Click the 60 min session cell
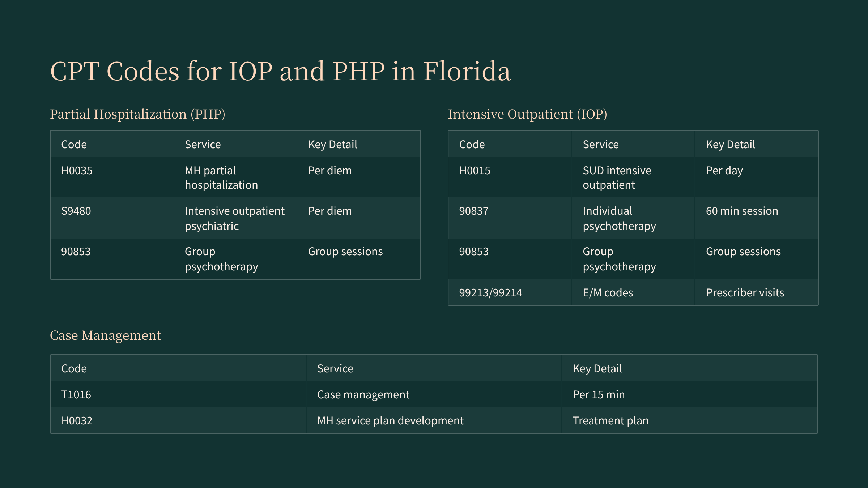868x488 pixels. (742, 211)
